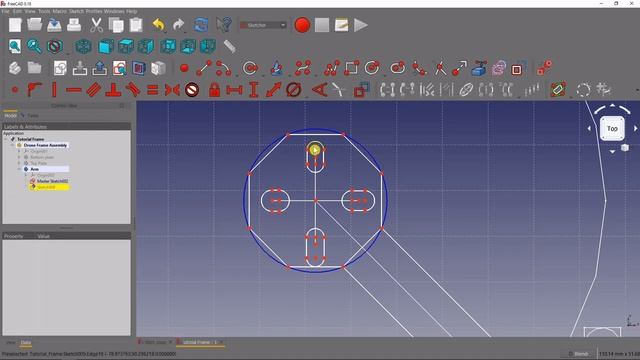This screenshot has height=360, width=640.
Task: Select the view section icon
Action: click(x=139, y=68)
